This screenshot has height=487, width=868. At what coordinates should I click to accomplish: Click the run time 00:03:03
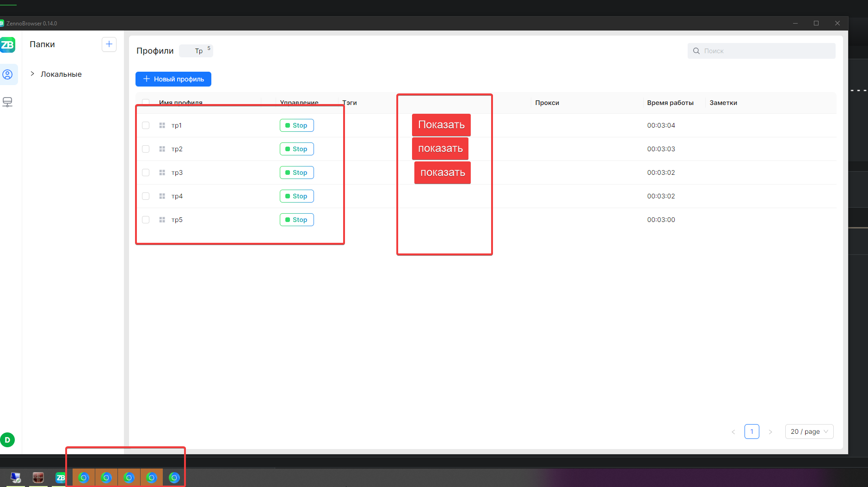pyautogui.click(x=661, y=149)
